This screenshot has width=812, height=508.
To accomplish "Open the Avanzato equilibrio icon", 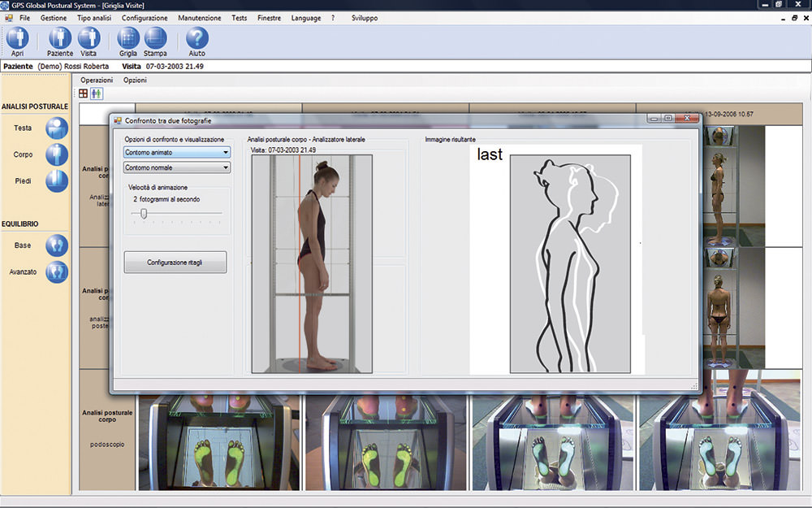I will coord(57,271).
